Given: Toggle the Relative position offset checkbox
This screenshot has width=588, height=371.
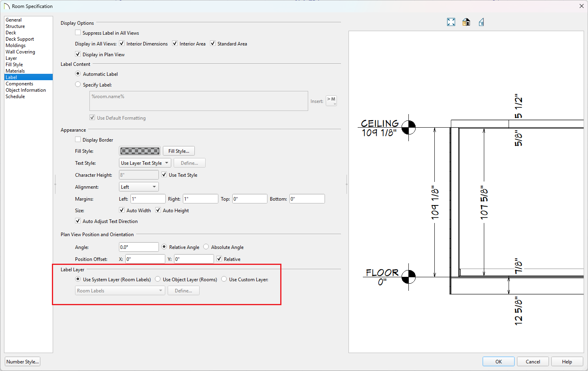Looking at the screenshot, I should pyautogui.click(x=219, y=259).
